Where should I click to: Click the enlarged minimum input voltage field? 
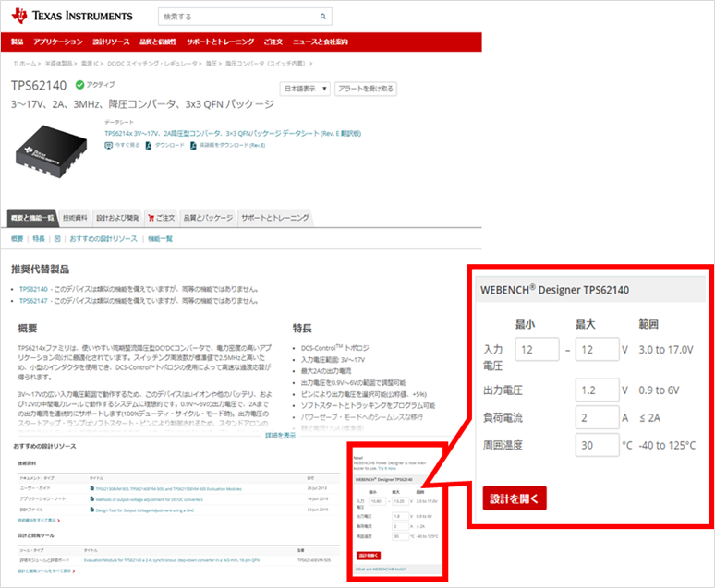point(538,350)
